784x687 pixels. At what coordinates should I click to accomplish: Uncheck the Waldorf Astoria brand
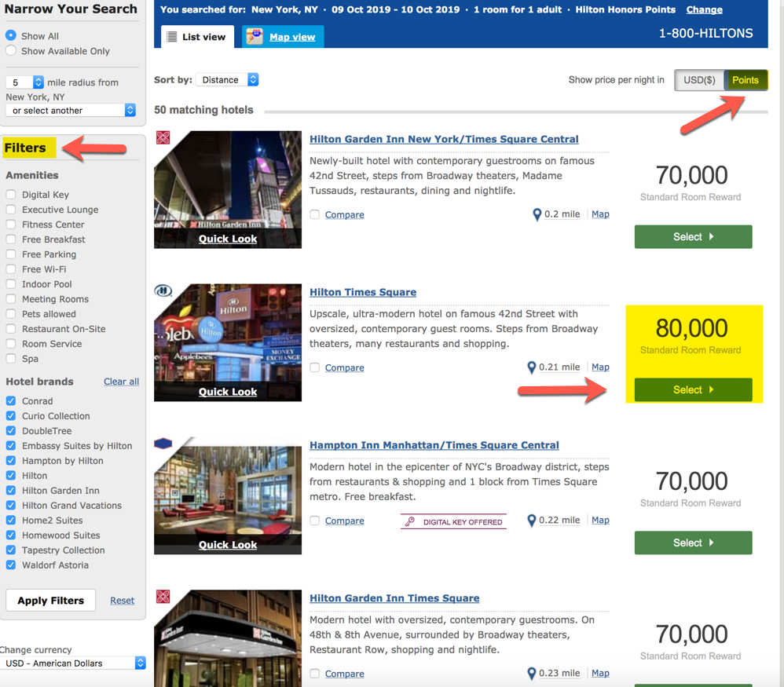(10, 565)
